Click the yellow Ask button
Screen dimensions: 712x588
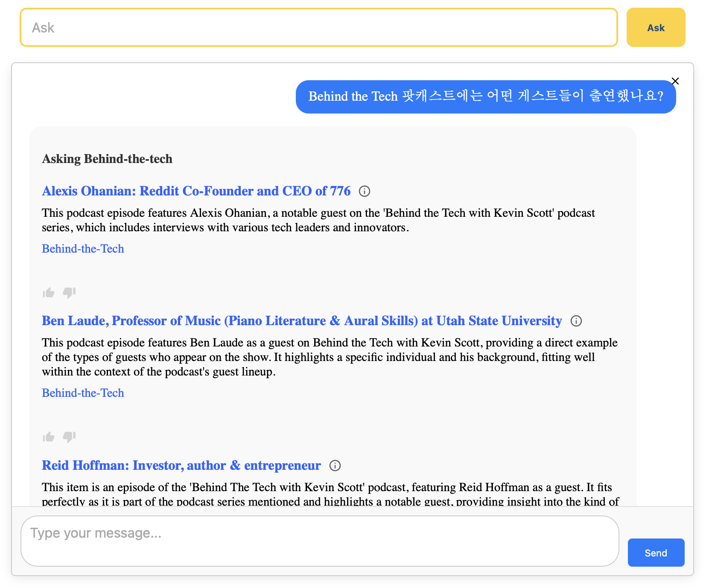656,28
